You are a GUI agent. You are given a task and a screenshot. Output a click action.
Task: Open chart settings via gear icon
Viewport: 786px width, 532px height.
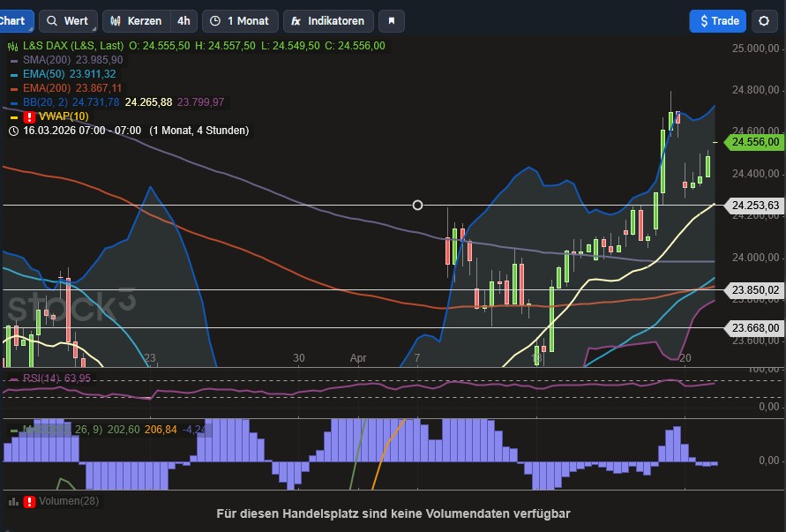[764, 21]
